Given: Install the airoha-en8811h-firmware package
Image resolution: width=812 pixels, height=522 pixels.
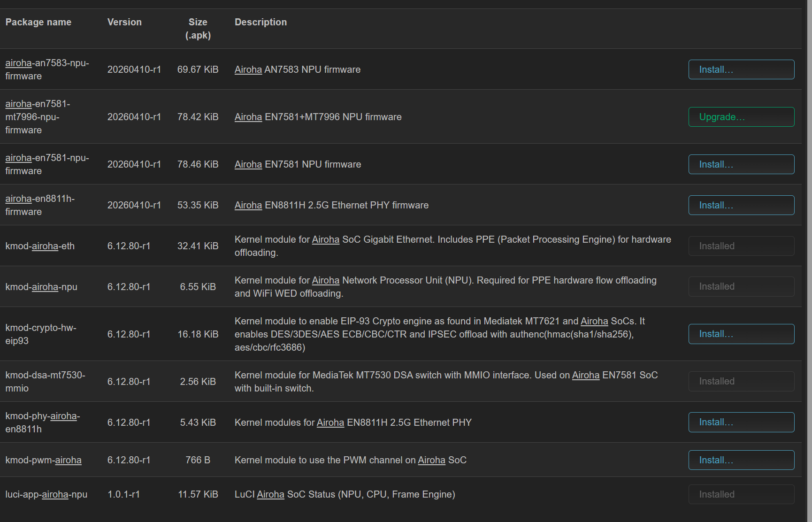Looking at the screenshot, I should click(741, 205).
